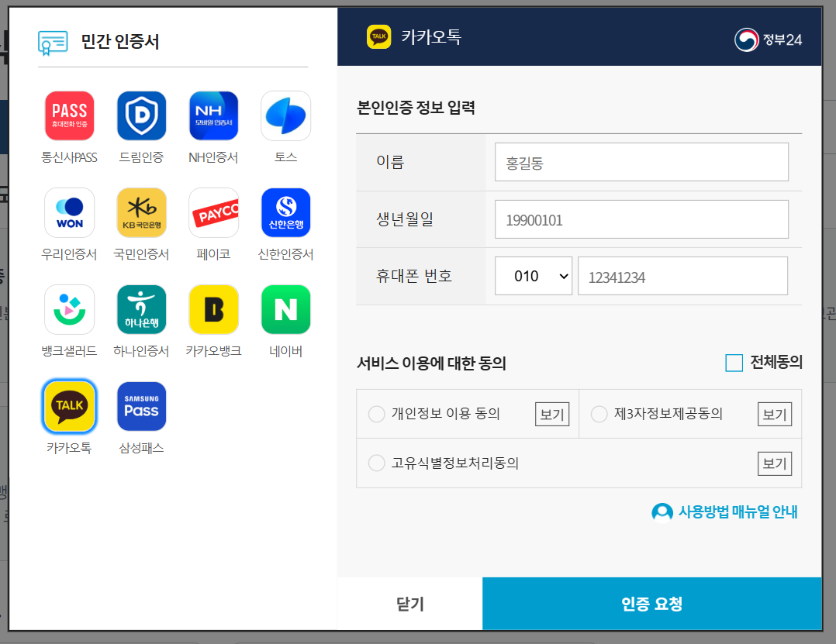836x644 pixels.
Task: Click the 정부24 logo in header
Action: (768, 40)
